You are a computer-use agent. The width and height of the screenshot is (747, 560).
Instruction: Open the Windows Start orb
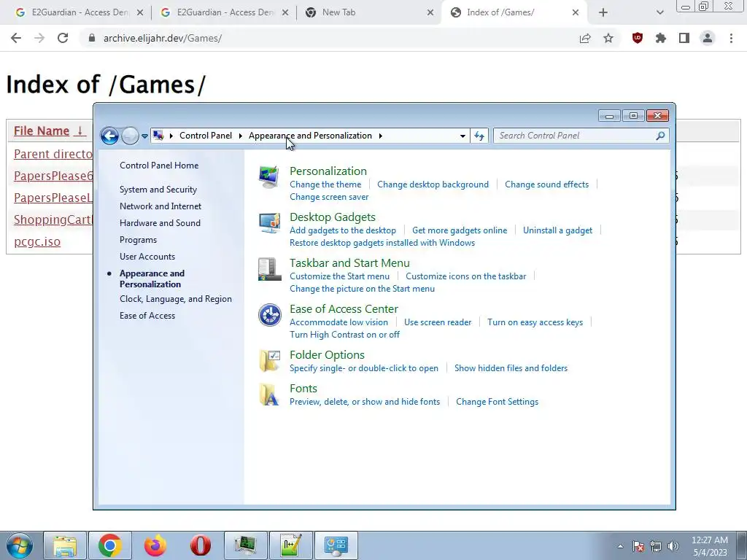pyautogui.click(x=20, y=545)
